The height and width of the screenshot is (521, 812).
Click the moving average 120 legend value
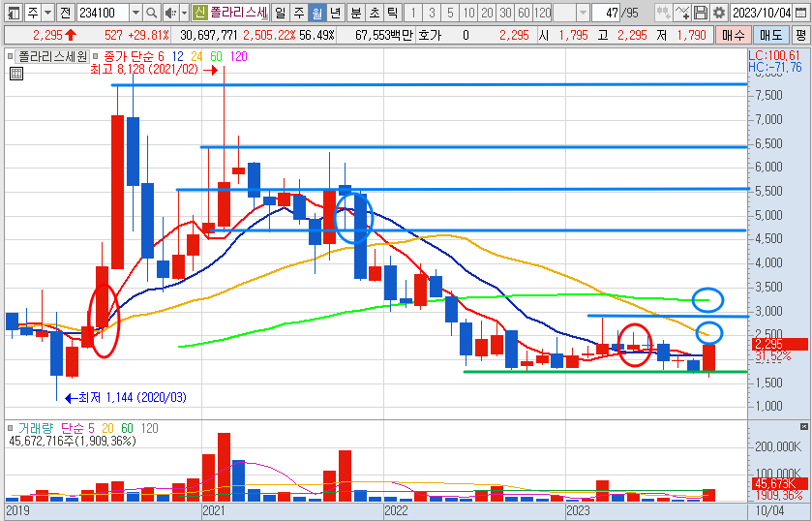(x=239, y=56)
